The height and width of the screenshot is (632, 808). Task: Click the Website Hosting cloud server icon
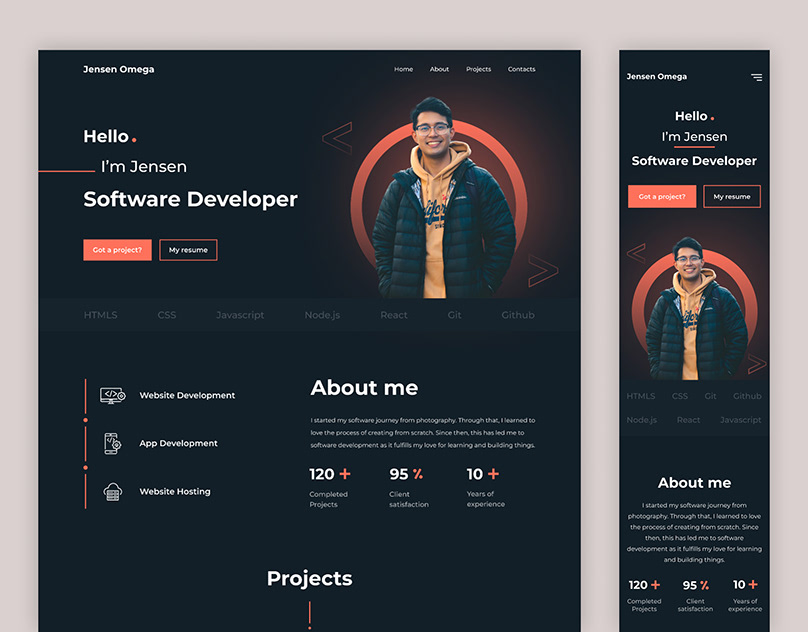pos(112,491)
